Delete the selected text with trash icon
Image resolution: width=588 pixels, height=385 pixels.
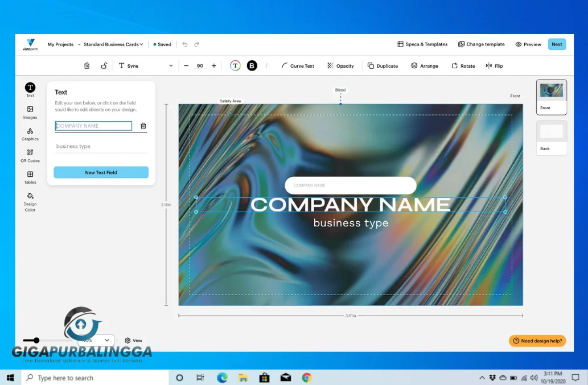[87, 65]
